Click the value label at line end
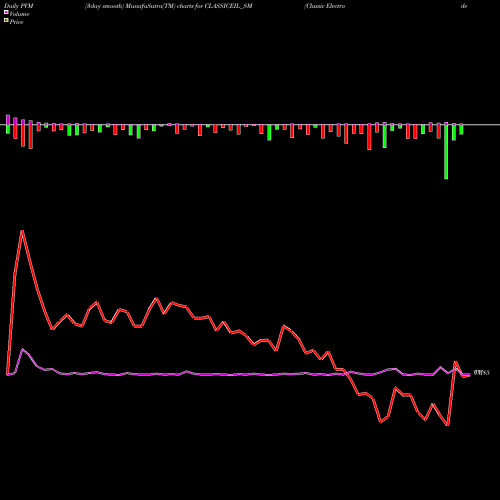This screenshot has height=500, width=500. (x=481, y=373)
